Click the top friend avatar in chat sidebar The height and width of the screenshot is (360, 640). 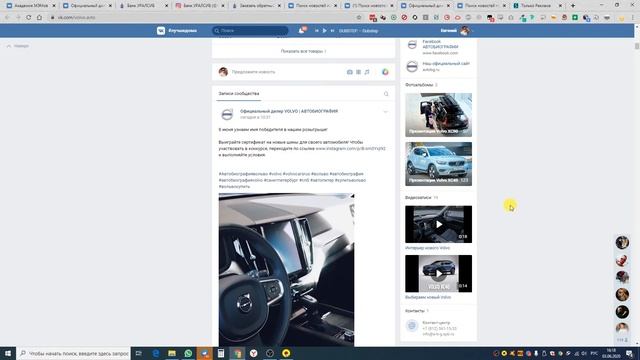click(622, 242)
